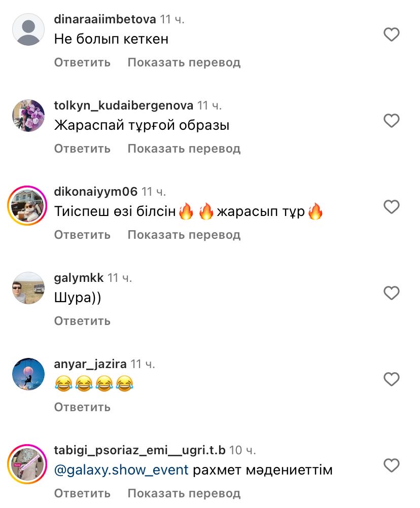This screenshot has height=508, width=420.
Task: Open galymkk's profile picture
Action: point(28,288)
